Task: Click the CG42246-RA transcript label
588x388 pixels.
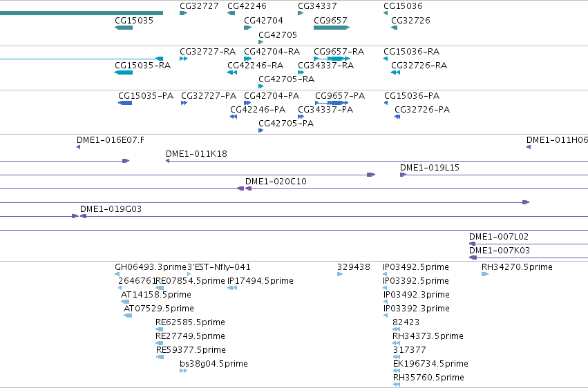Action: tap(256, 66)
